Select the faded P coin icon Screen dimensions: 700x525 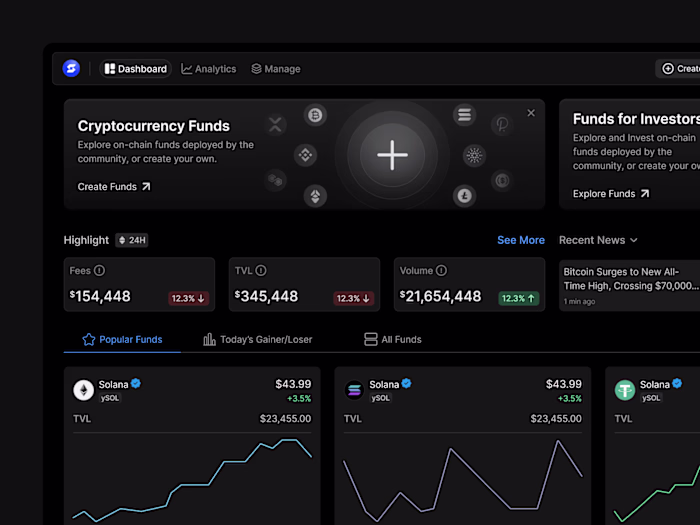tap(502, 124)
